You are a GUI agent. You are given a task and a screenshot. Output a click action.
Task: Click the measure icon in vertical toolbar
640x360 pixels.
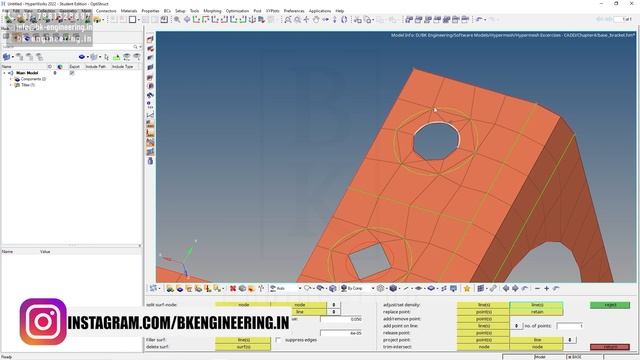(150, 115)
